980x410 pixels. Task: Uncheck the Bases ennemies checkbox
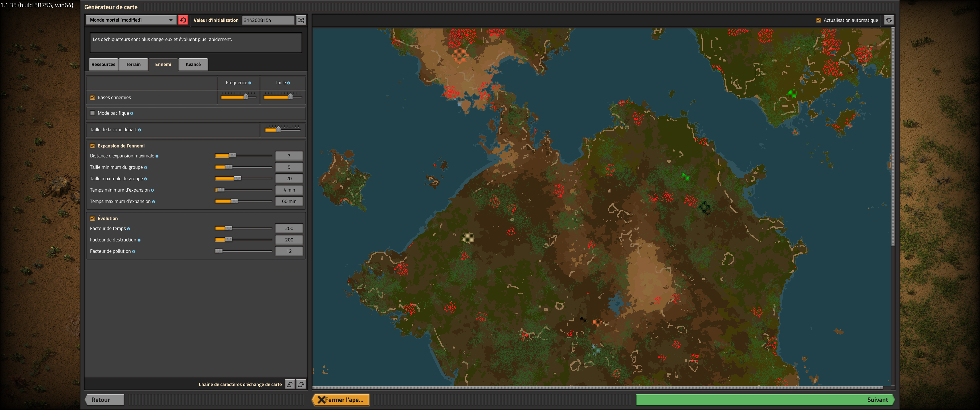93,98
